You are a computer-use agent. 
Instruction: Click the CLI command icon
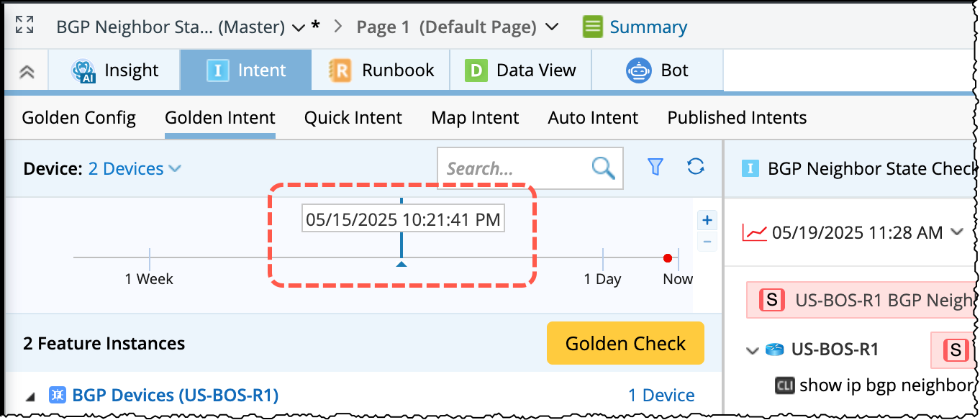(x=785, y=385)
